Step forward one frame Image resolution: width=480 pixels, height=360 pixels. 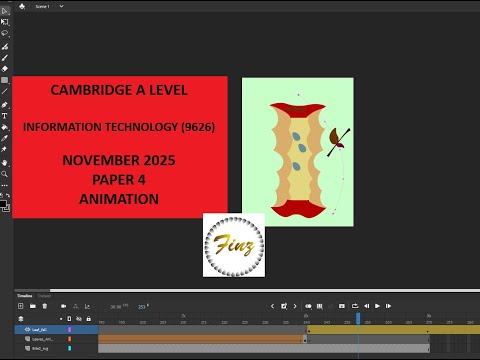tap(388, 306)
